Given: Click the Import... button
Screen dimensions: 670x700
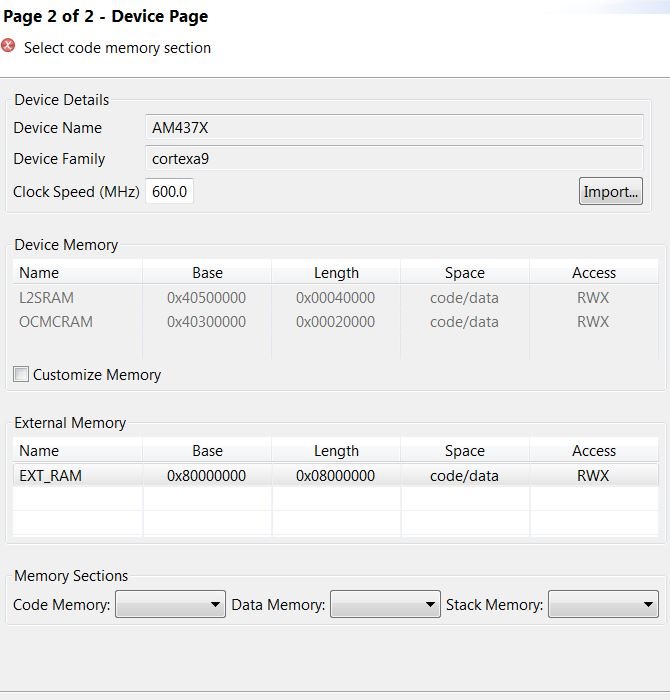Looking at the screenshot, I should [x=610, y=191].
